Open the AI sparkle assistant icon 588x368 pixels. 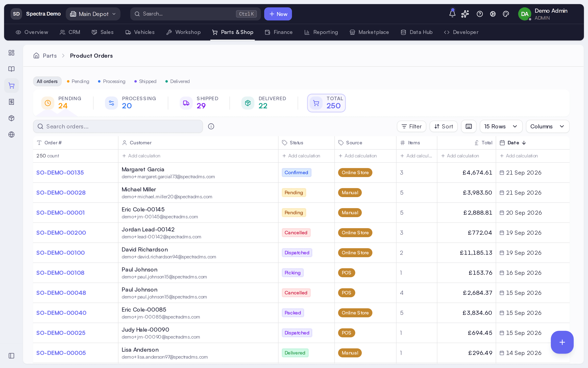coord(465,14)
